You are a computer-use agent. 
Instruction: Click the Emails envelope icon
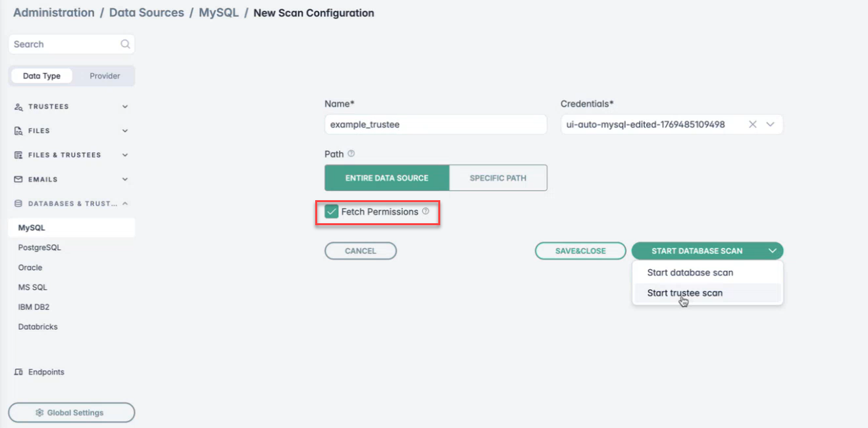pyautogui.click(x=18, y=179)
